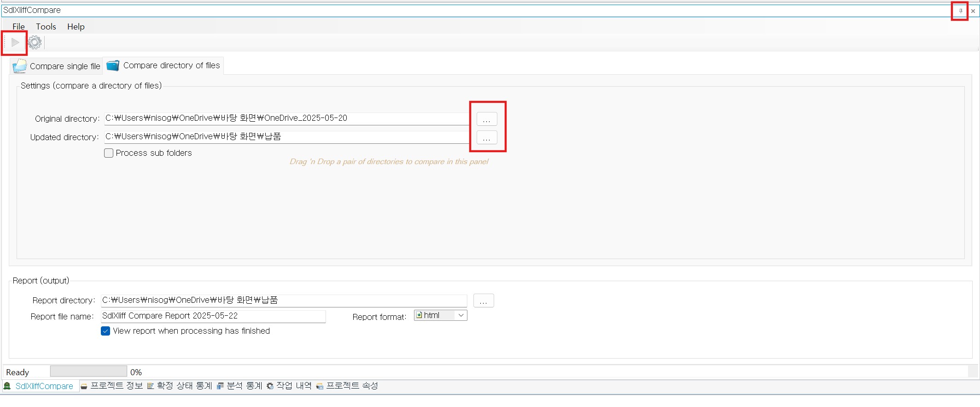Click the pin icon in the title bar
Image resolution: width=980 pixels, height=407 pixels.
coord(961,11)
